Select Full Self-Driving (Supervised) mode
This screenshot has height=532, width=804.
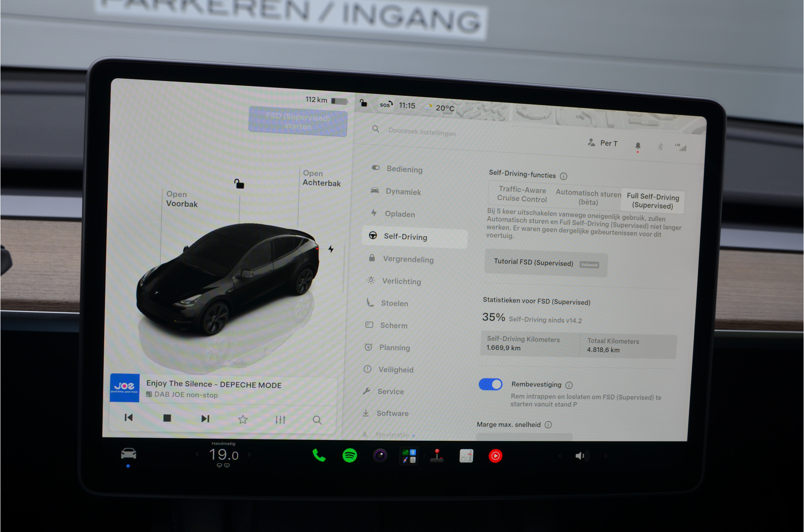click(x=653, y=201)
